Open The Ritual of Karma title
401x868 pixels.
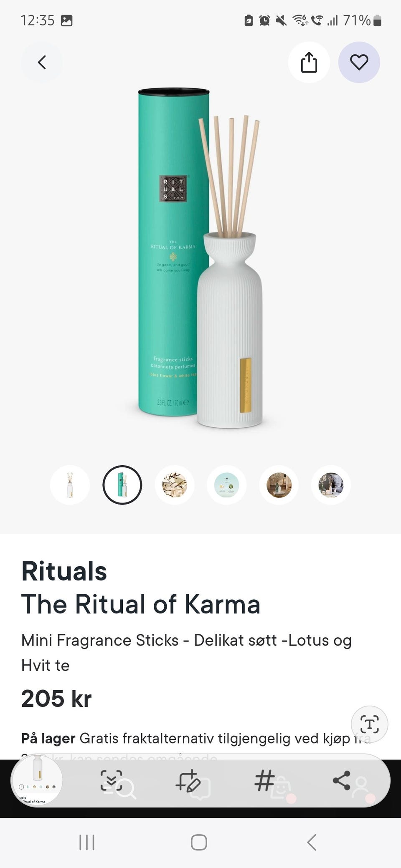(141, 604)
